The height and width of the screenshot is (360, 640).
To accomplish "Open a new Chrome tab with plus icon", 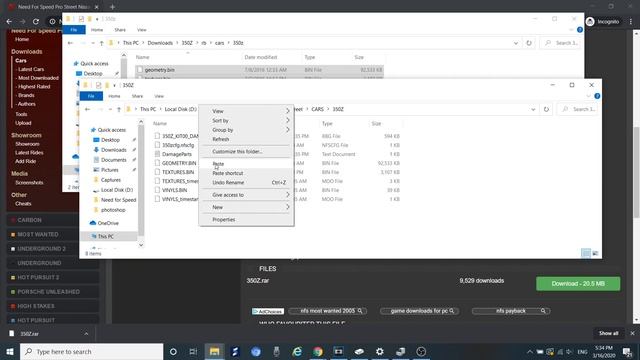I will pos(112,7).
